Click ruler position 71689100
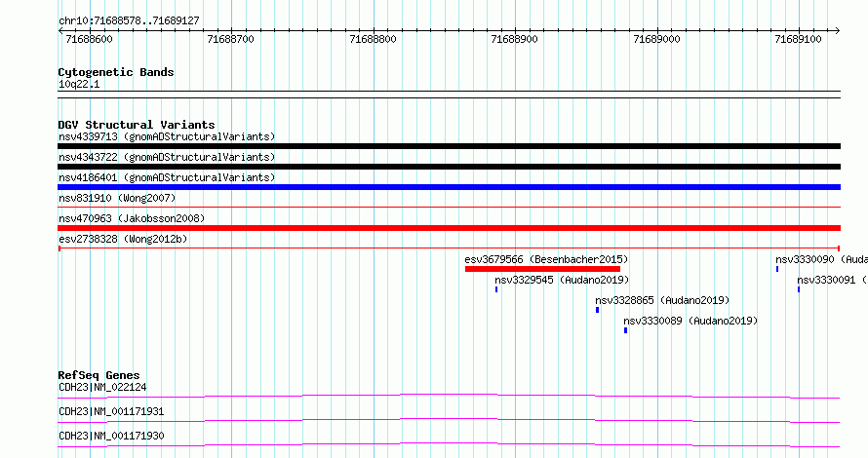868x458 pixels. [x=798, y=39]
